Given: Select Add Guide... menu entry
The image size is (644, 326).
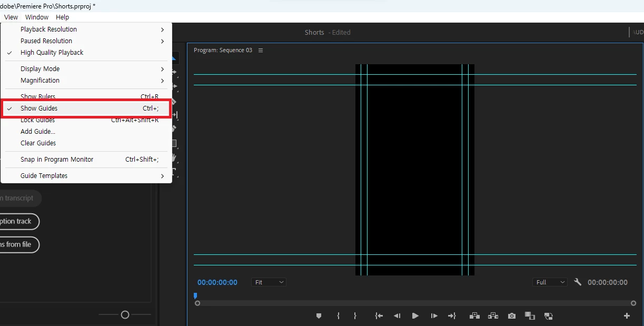Looking at the screenshot, I should [x=86, y=132].
